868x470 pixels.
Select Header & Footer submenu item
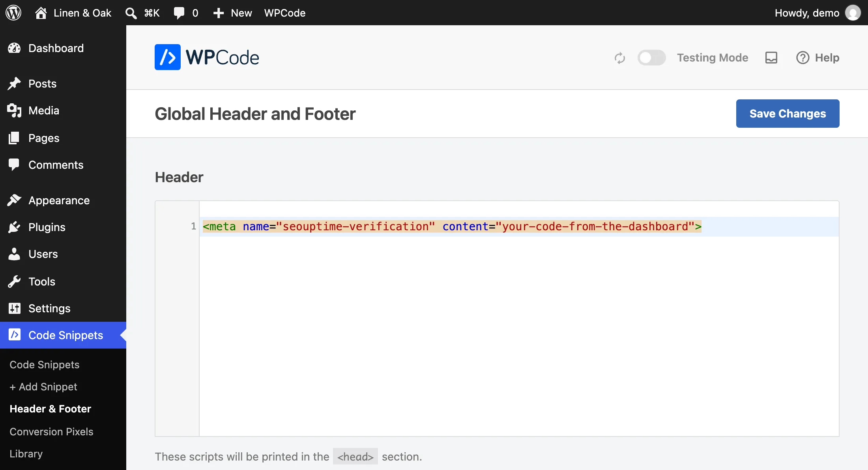(51, 409)
